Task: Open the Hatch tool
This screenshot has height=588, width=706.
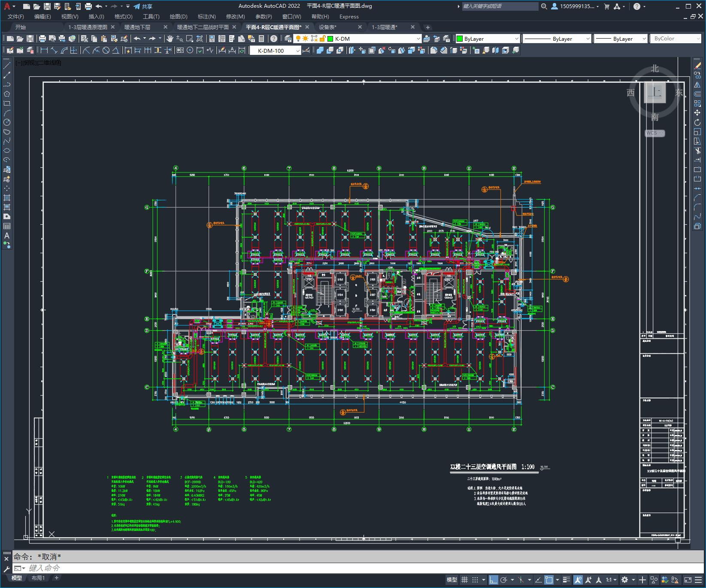Action: pos(6,198)
